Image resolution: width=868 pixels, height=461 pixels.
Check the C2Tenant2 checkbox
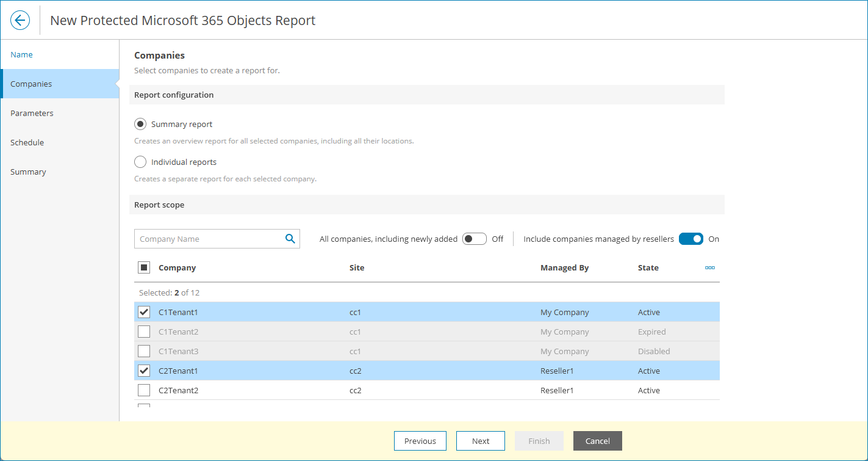pos(144,390)
